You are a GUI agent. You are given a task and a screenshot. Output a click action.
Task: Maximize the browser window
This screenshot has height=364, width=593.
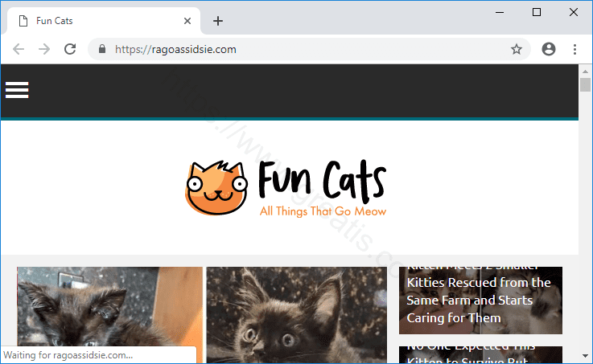click(536, 12)
